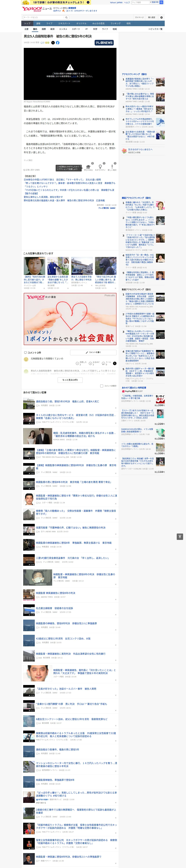This screenshot has width=186, height=868.
Task: Click the search magnifier button beside keyword field
Action: 66,18
